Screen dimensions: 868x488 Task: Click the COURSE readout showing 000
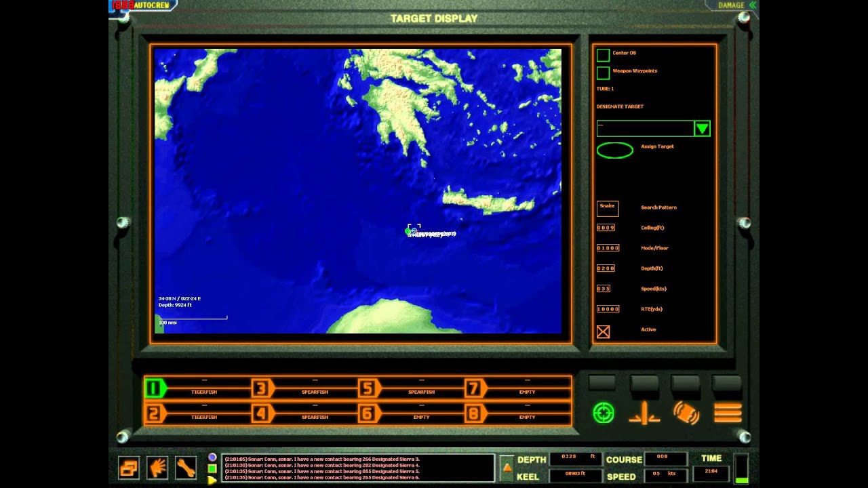pos(665,459)
